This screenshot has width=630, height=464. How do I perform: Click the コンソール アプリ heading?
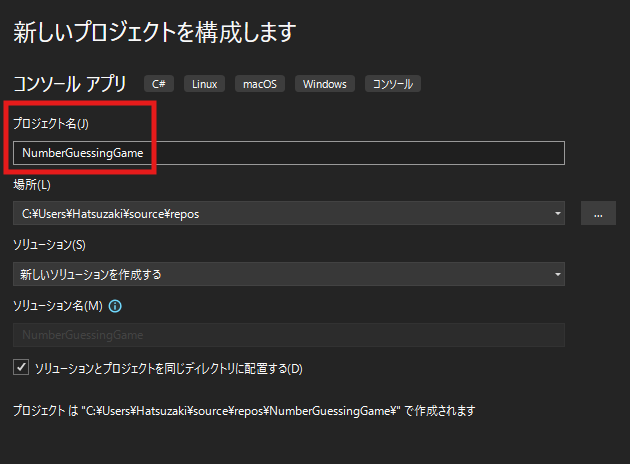click(70, 84)
